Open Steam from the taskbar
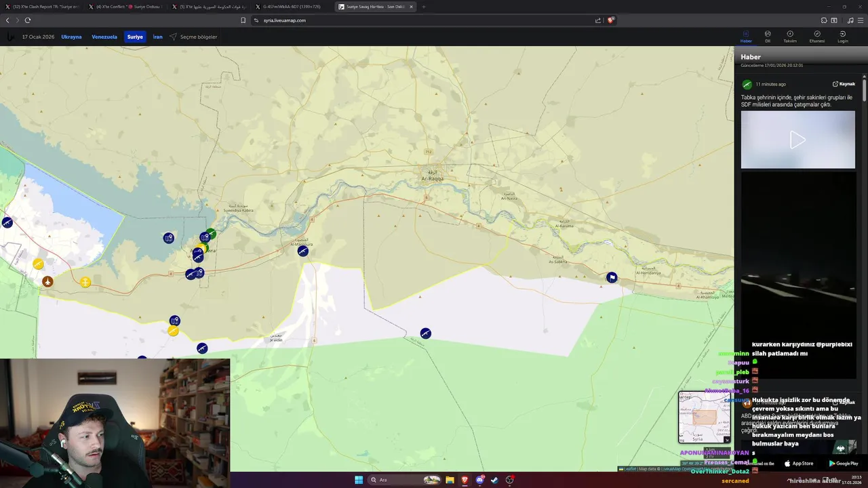 click(x=494, y=480)
